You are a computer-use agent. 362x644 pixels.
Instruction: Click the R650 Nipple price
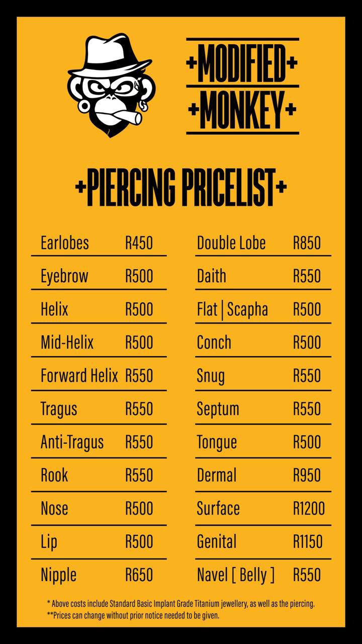point(139,575)
